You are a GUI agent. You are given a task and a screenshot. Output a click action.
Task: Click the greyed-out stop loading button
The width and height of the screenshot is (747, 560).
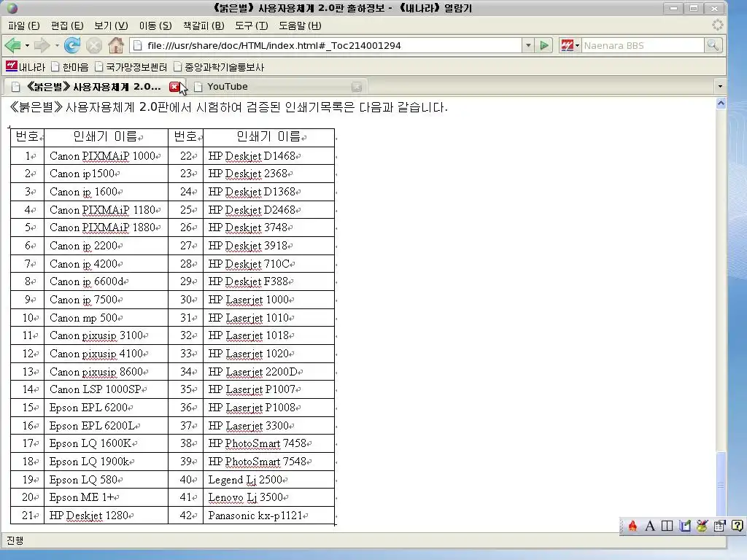tap(94, 46)
